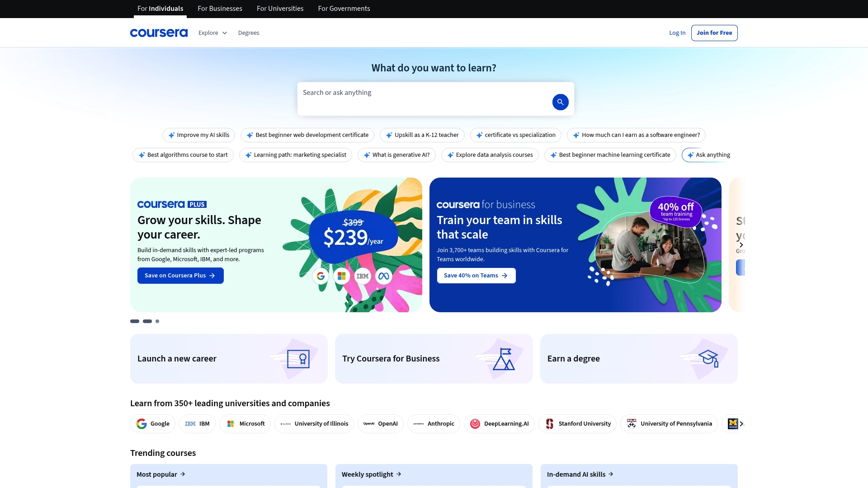
Task: Select the What is generative AI? suggestion
Action: tap(396, 155)
